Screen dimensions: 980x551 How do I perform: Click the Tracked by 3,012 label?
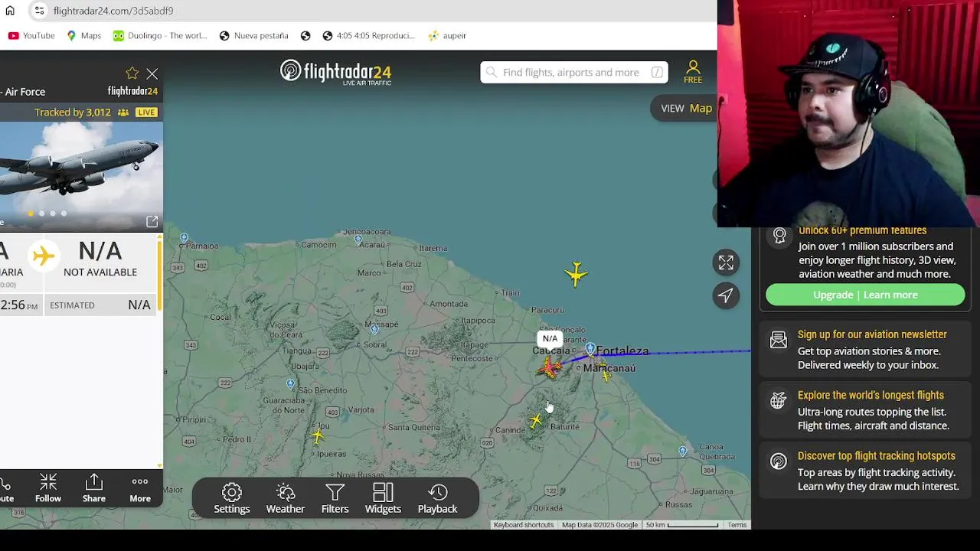73,112
